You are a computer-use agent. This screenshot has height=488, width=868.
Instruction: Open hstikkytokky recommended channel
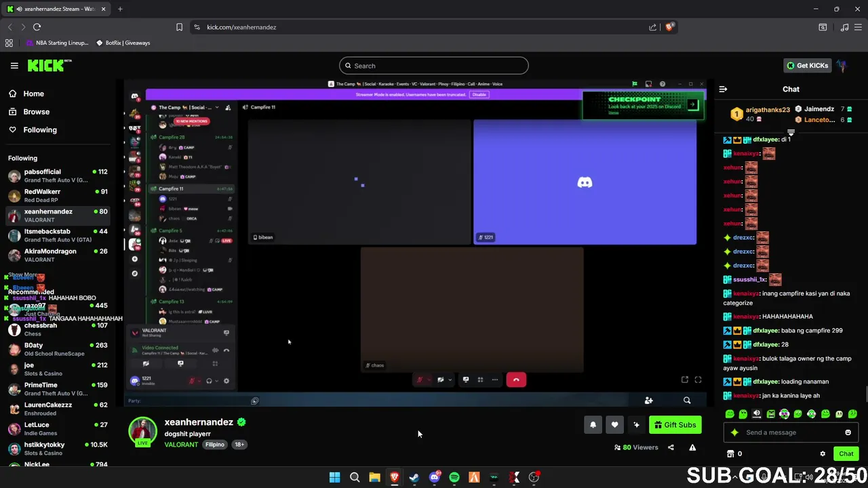coord(58,449)
